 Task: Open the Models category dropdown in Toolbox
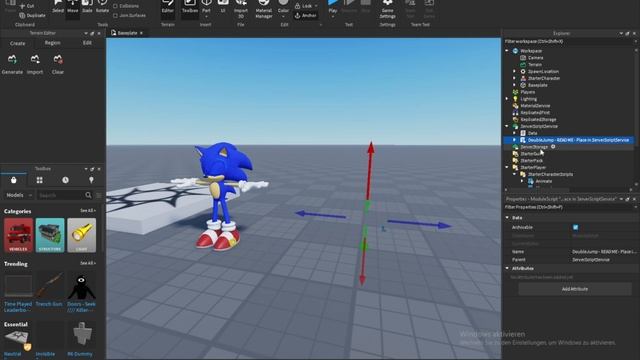tap(19, 196)
